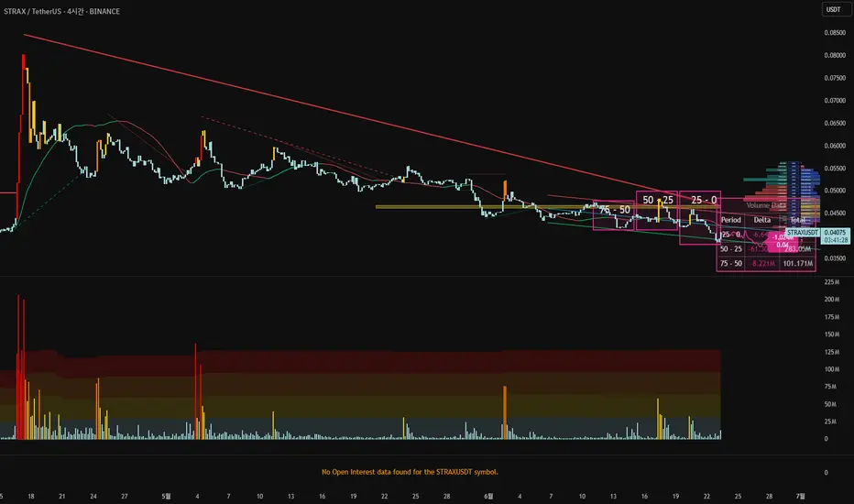Click the STRAXUSDT symbol price label tag
The image size is (854, 504).
[x=802, y=233]
